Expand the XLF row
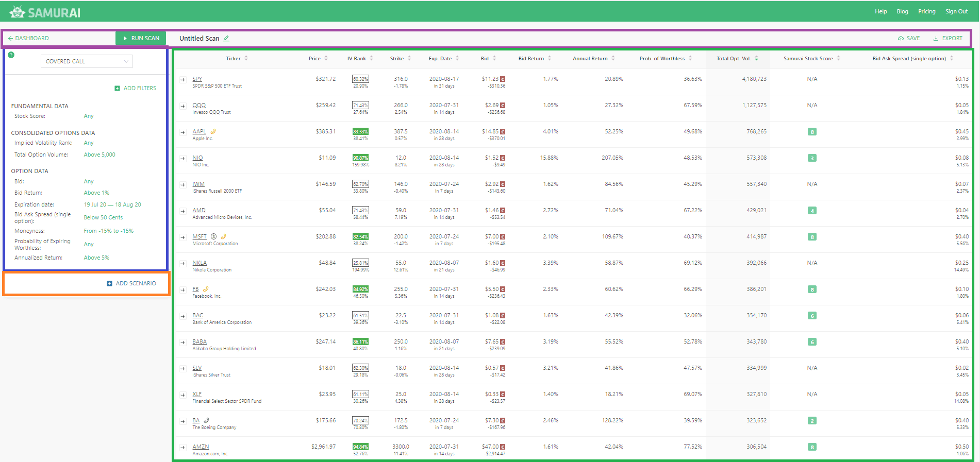 tap(183, 395)
